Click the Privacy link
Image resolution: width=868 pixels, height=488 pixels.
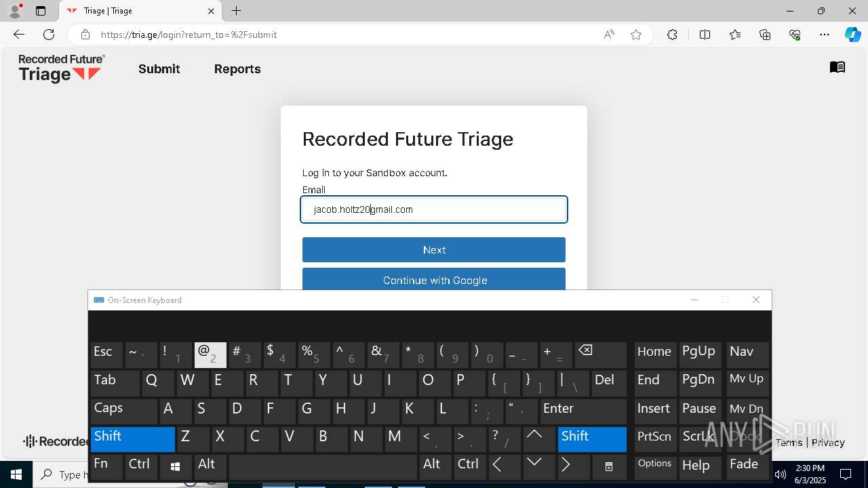click(x=828, y=443)
